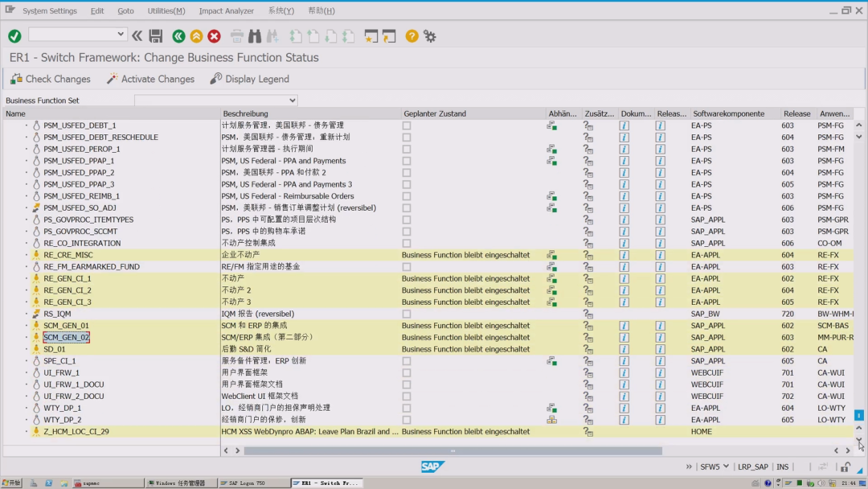Click additional info icon for SCM_GEN_01
This screenshot has height=489, width=868.
[x=588, y=326]
